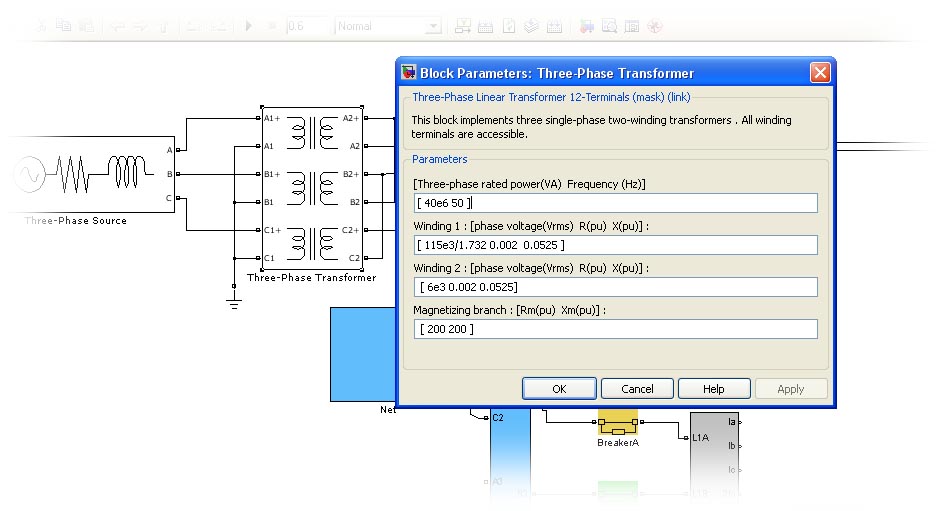Edit the Winding 1 parameters field
Viewport: 938px width, 511px height.
point(615,245)
